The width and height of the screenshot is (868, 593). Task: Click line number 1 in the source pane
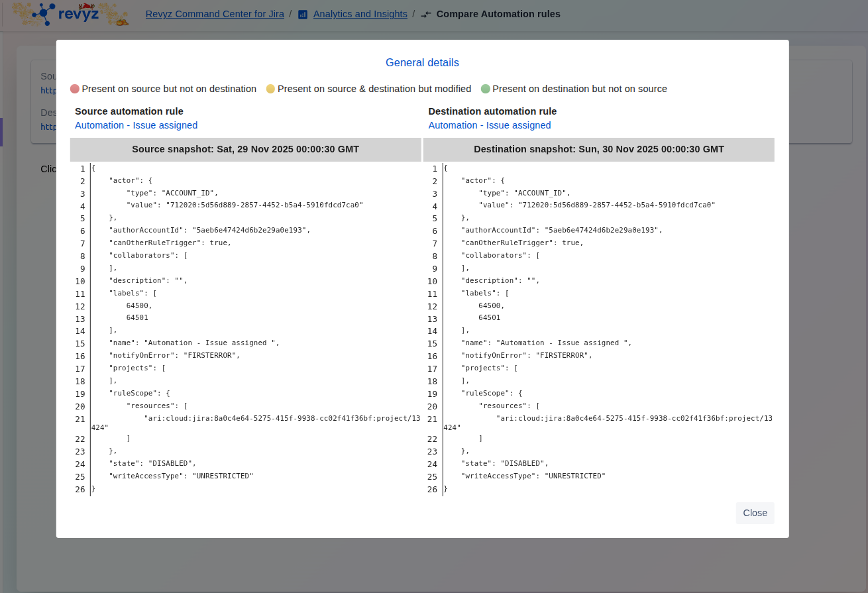pos(82,169)
